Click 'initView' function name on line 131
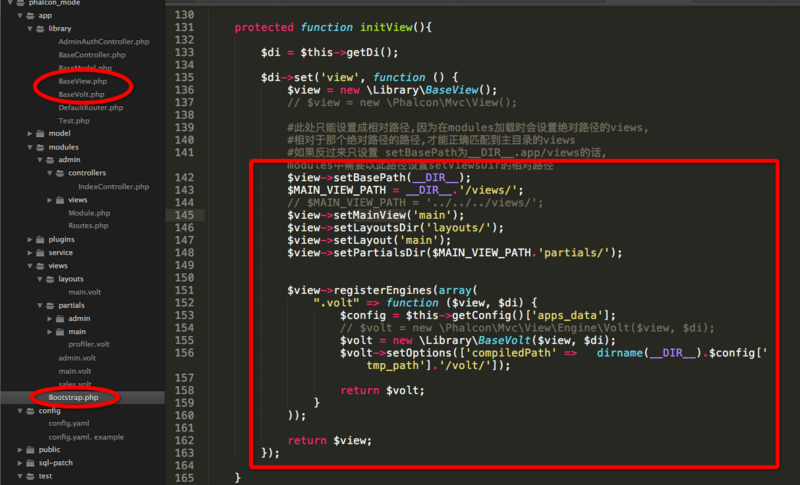 click(386, 28)
